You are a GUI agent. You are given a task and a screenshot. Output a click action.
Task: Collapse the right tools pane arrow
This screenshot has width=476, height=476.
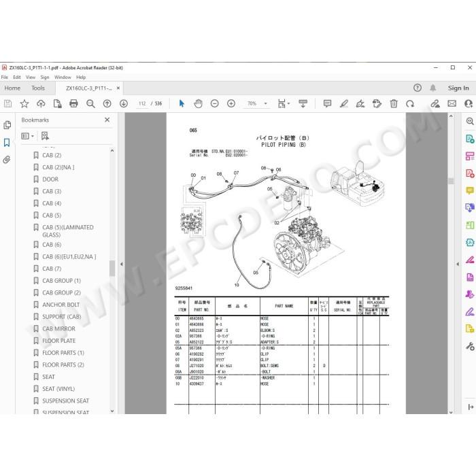pos(458,264)
